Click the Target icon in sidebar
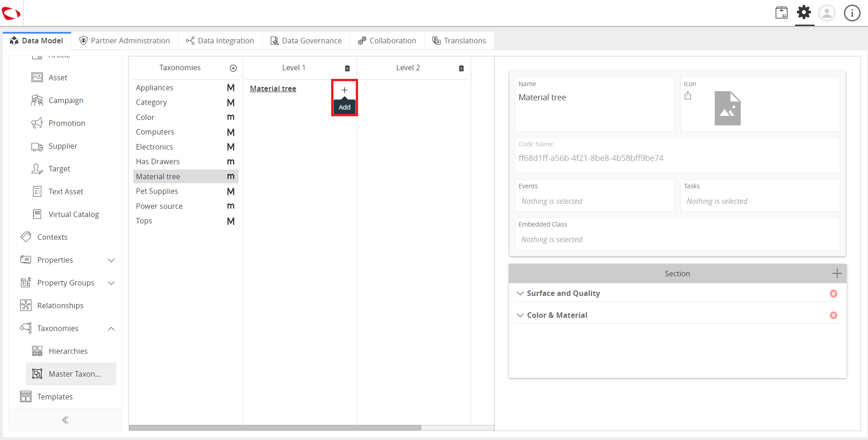The height and width of the screenshot is (440, 868). tap(37, 169)
